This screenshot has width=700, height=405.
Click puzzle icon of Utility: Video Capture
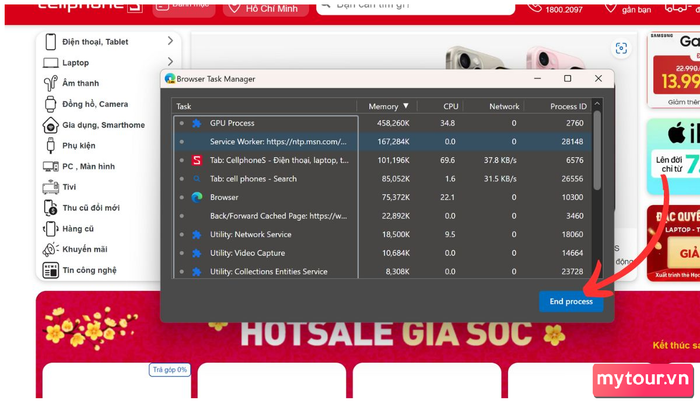[x=196, y=253]
